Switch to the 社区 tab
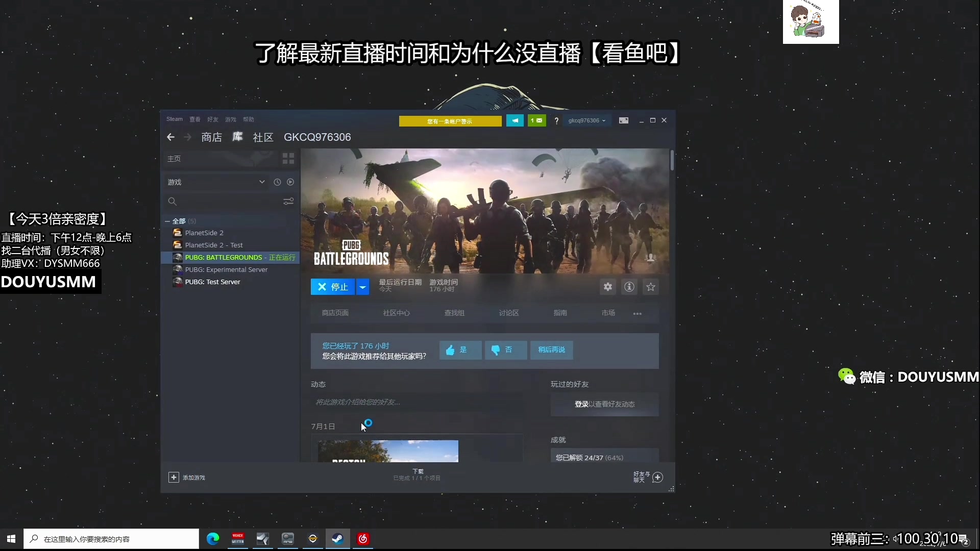Image resolution: width=980 pixels, height=551 pixels. click(x=263, y=137)
